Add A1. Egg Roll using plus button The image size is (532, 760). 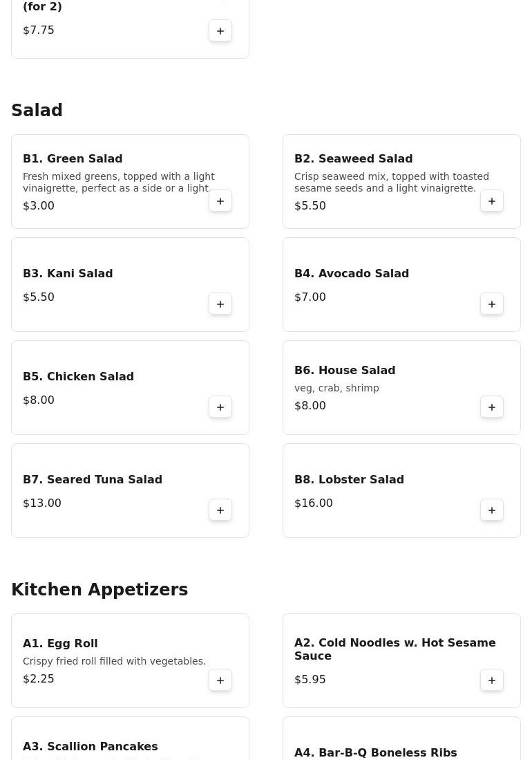220,680
